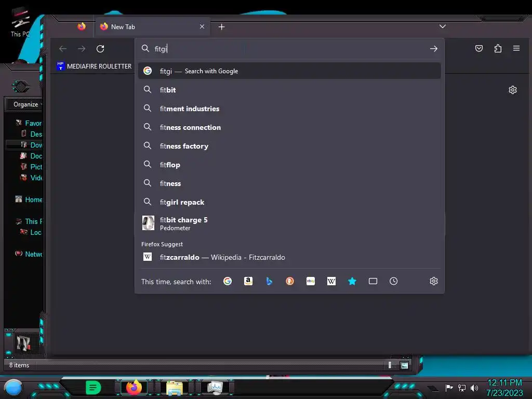Open the Extensions puzzle icon
This screenshot has height=399, width=532.
coord(498,48)
